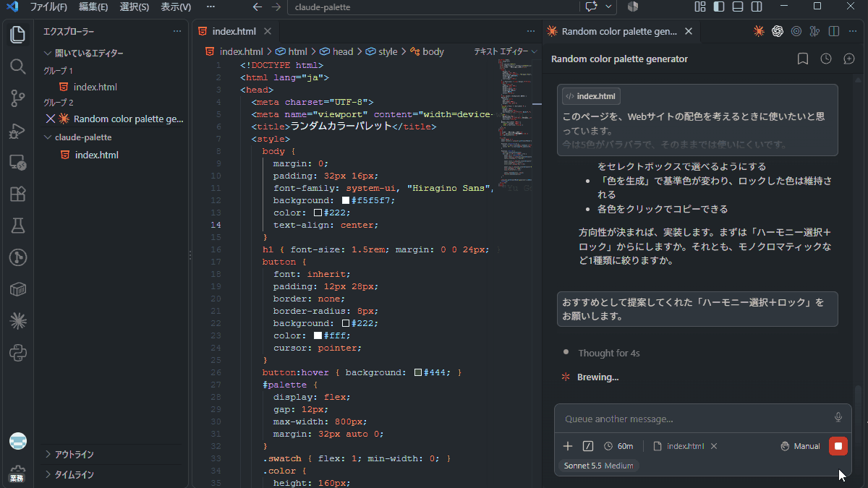Go back with the left arrow
This screenshot has height=488, width=868.
(x=258, y=7)
